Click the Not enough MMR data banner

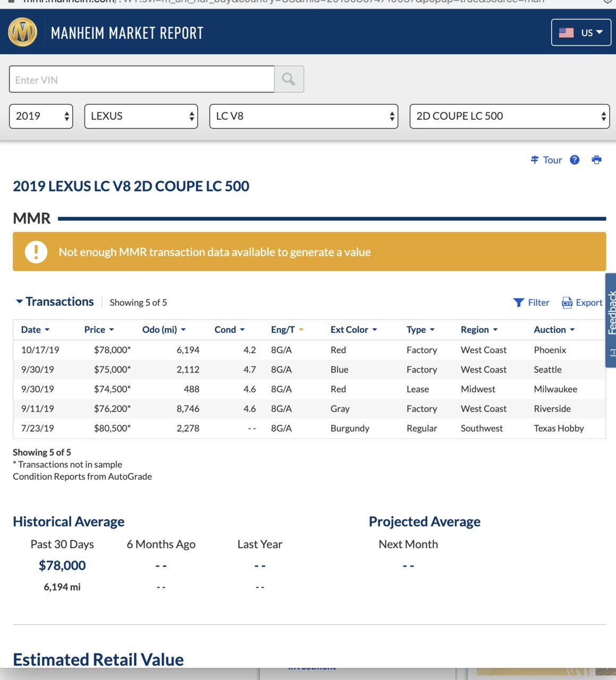[309, 251]
